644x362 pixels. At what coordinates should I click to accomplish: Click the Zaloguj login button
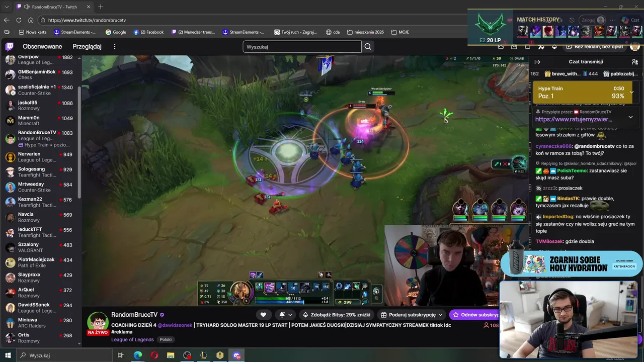pyautogui.click(x=592, y=20)
